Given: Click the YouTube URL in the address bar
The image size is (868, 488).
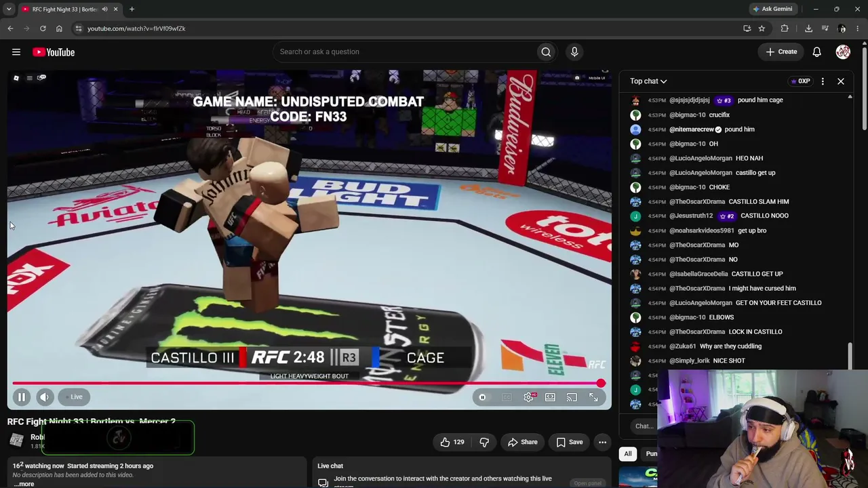Looking at the screenshot, I should coord(136,28).
